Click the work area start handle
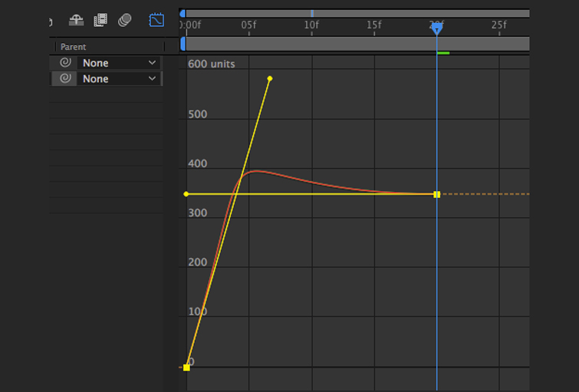This screenshot has width=579, height=392. coord(183,44)
